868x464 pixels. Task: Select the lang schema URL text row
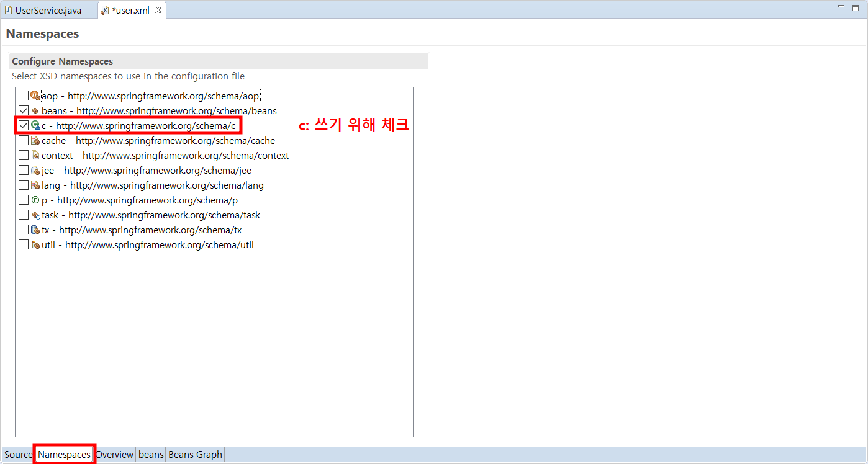click(153, 185)
